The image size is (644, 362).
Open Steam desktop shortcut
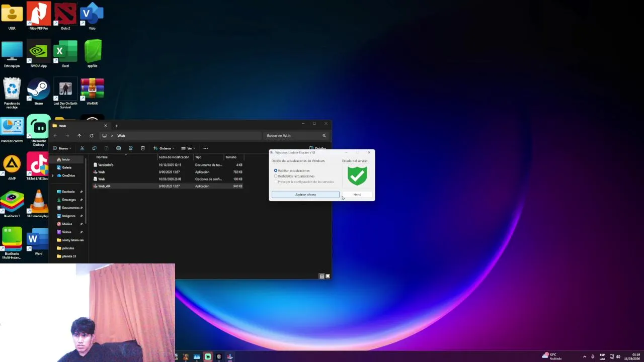click(x=39, y=92)
